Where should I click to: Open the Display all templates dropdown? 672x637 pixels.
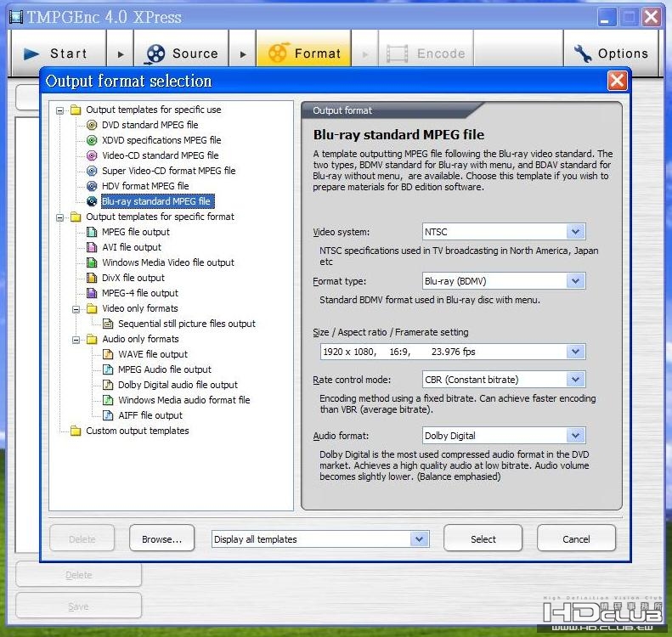tap(419, 539)
